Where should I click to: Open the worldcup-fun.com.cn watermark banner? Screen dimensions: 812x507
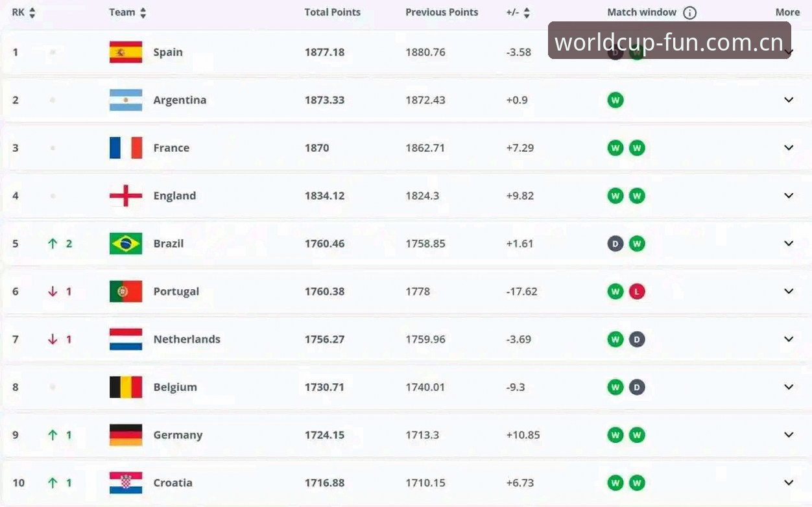coord(669,41)
